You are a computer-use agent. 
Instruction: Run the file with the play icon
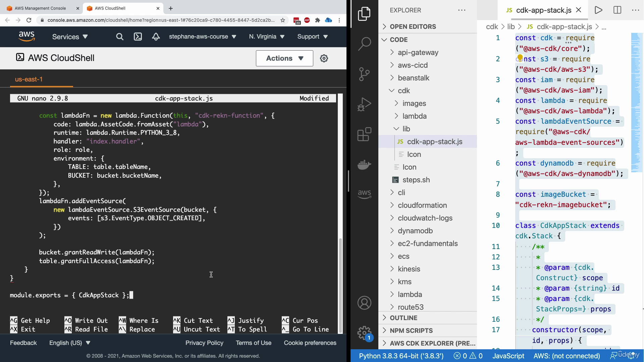coord(598,10)
